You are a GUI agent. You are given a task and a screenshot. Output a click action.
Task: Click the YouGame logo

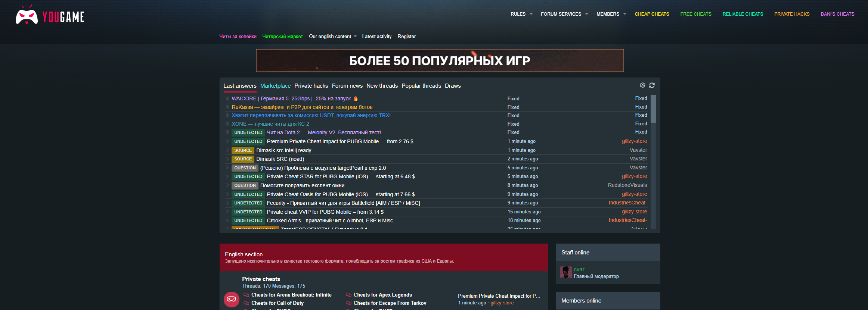(x=50, y=15)
